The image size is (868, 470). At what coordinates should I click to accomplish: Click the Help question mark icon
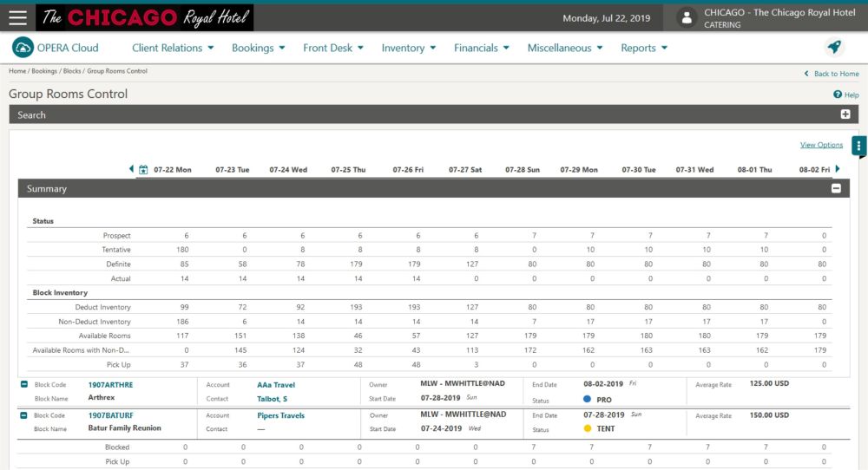(x=838, y=95)
